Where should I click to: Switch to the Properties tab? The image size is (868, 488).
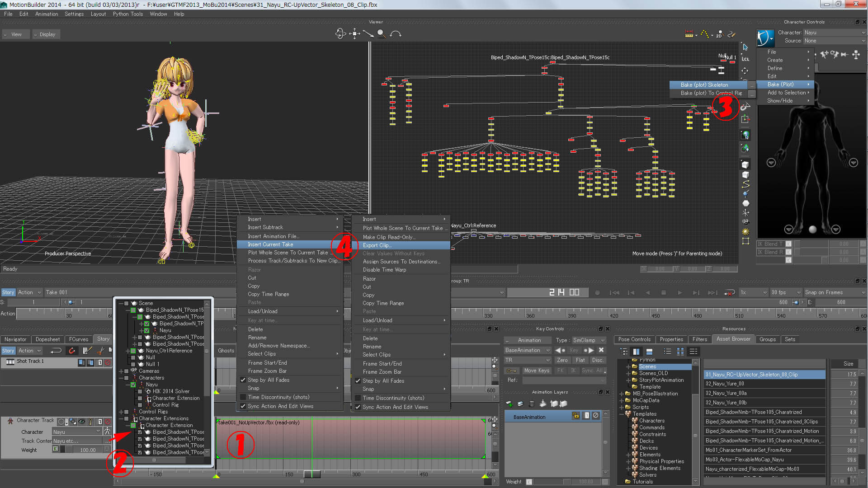point(671,339)
